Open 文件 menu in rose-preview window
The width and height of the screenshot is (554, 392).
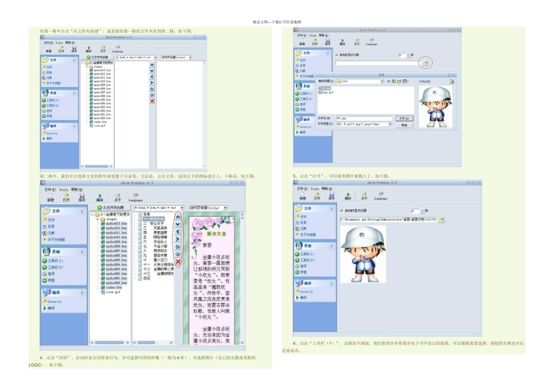(x=49, y=190)
